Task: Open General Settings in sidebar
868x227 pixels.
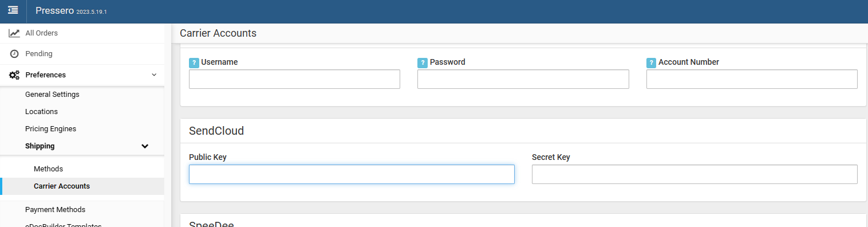Action: 52,95
